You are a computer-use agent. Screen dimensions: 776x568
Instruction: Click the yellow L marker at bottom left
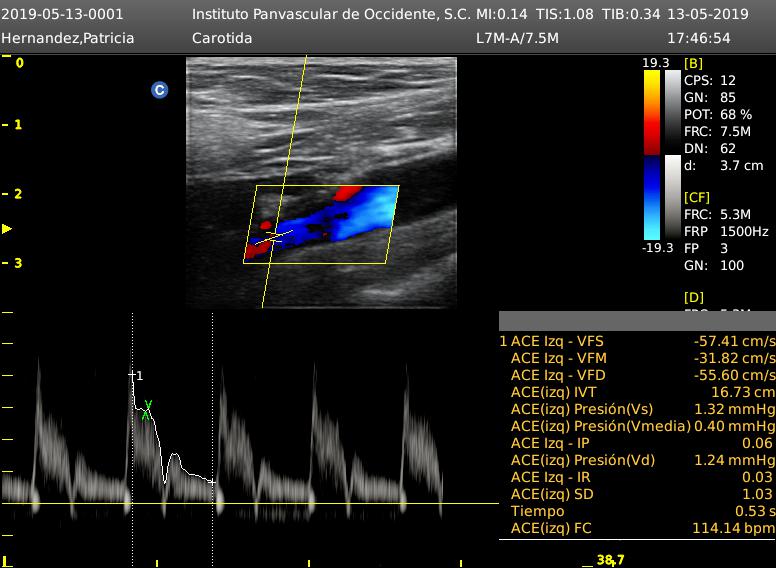[x=6, y=561]
